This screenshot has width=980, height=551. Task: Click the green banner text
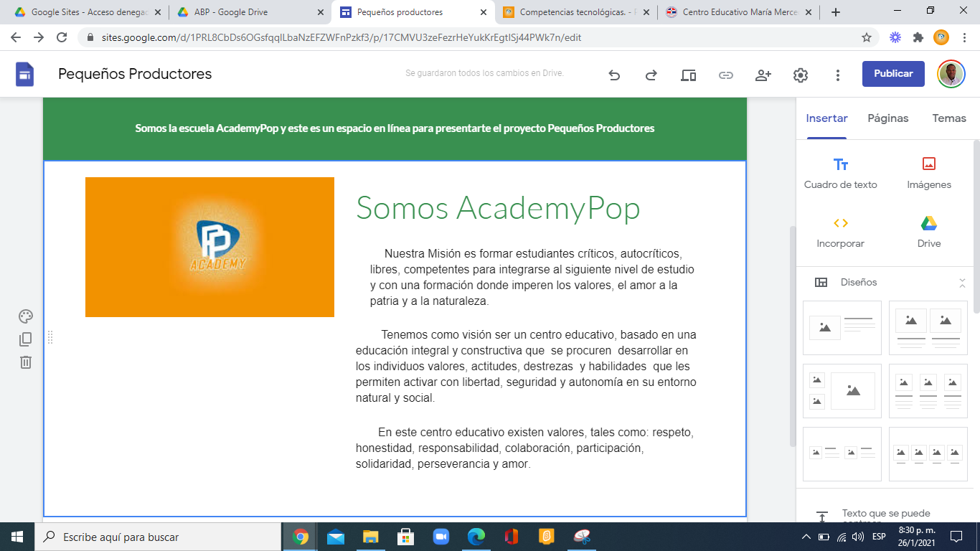point(395,128)
